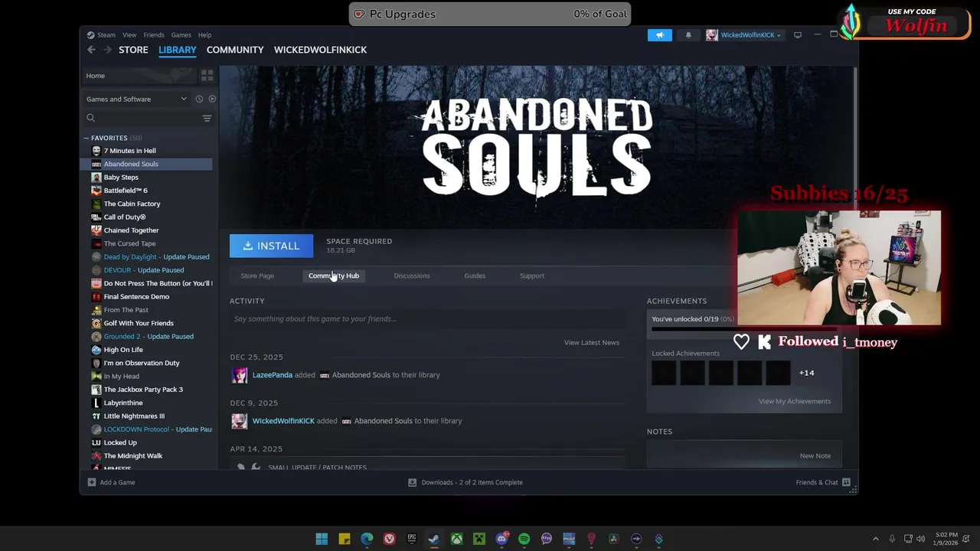Collapse the Favorites category
The height and width of the screenshot is (551, 980).
pyautogui.click(x=87, y=138)
